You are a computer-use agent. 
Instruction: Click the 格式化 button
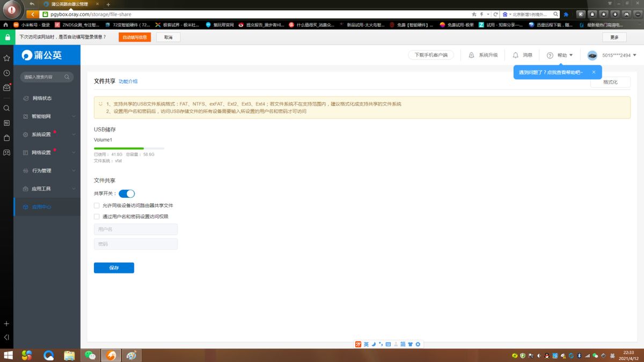[x=610, y=82]
